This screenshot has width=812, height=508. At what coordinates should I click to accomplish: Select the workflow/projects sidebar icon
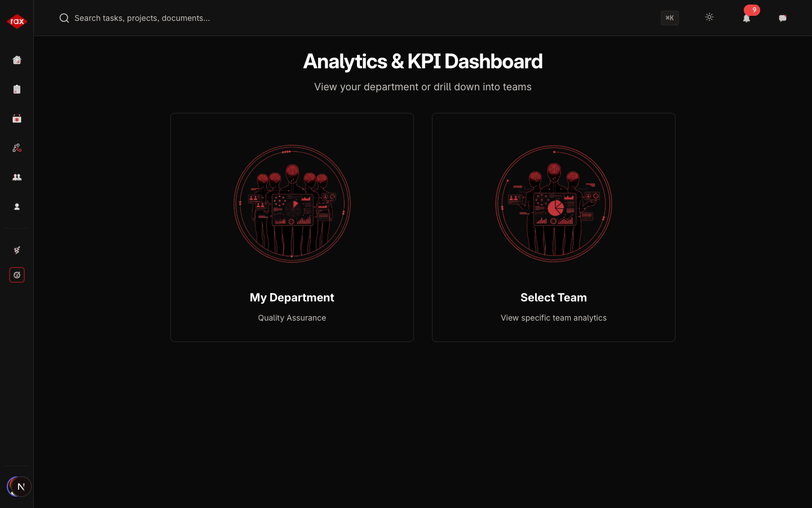(x=17, y=148)
